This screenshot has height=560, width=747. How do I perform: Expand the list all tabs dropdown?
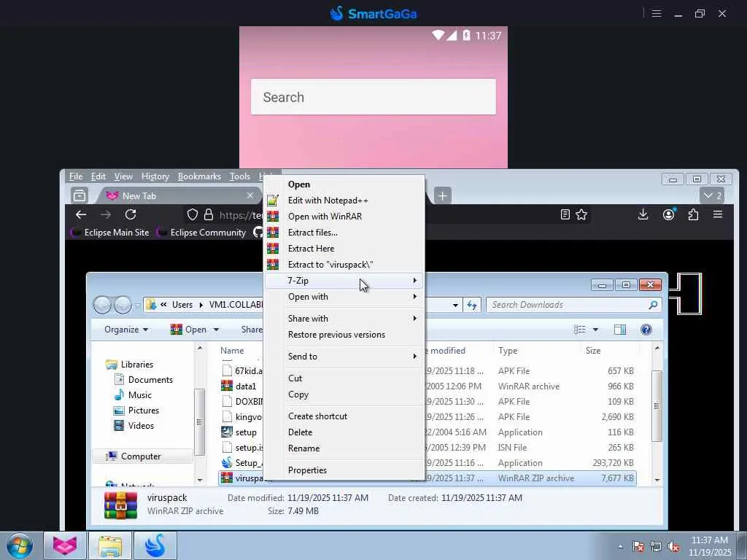(x=713, y=195)
